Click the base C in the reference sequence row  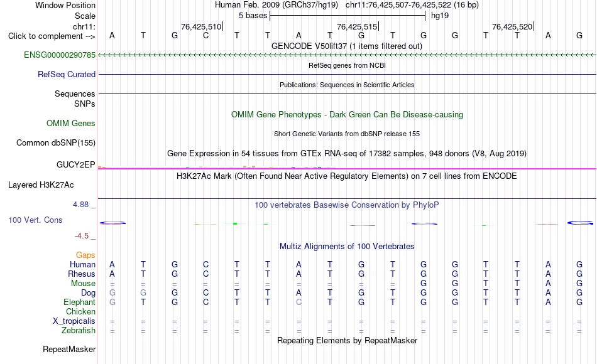205,35
